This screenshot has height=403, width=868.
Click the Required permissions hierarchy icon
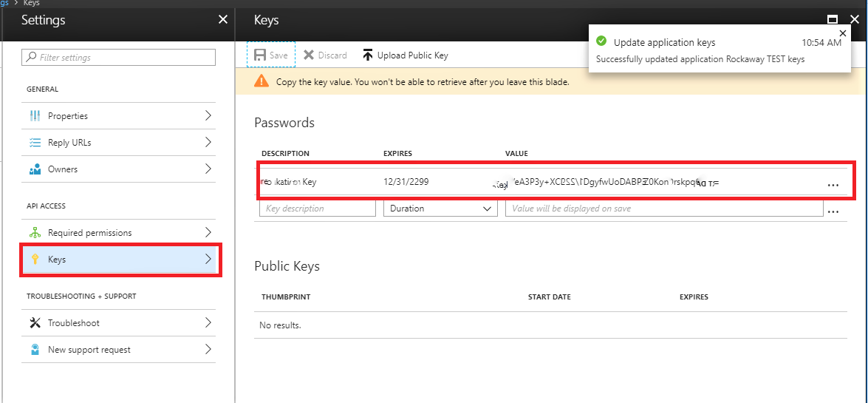35,233
